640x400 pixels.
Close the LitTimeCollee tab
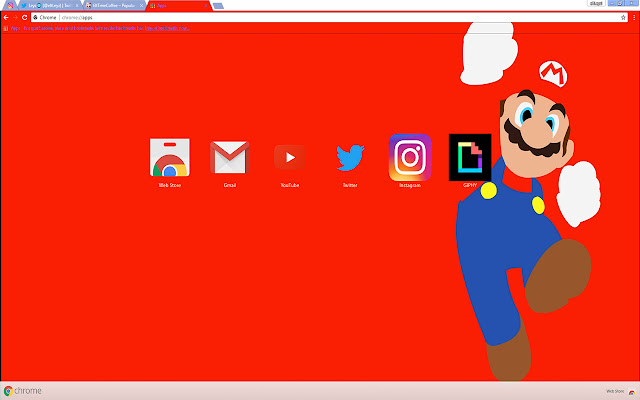click(141, 6)
